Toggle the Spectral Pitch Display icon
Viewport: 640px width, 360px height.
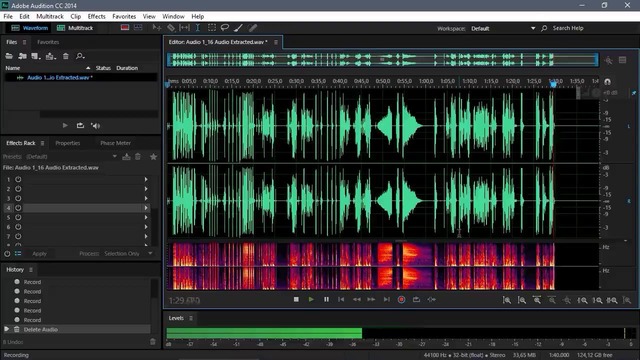click(138, 28)
